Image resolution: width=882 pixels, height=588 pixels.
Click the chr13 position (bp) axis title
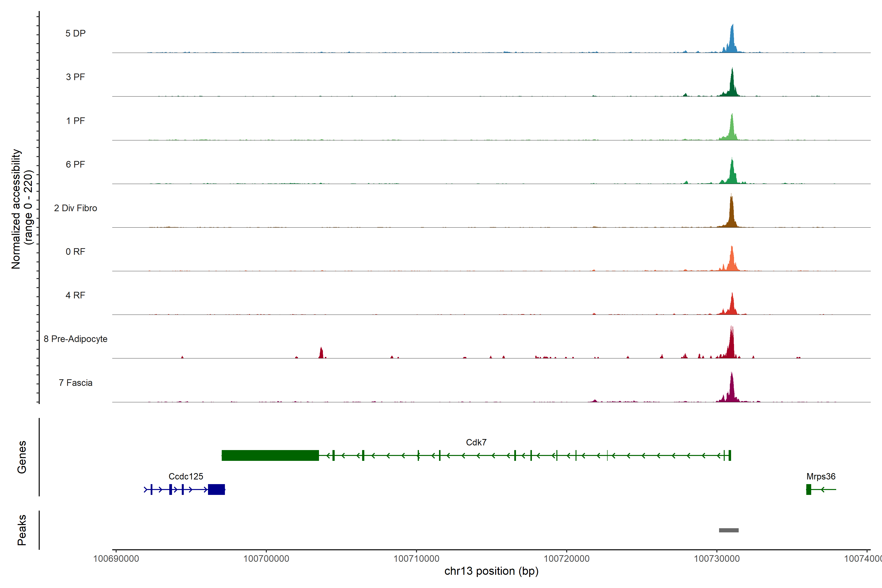click(x=491, y=571)
